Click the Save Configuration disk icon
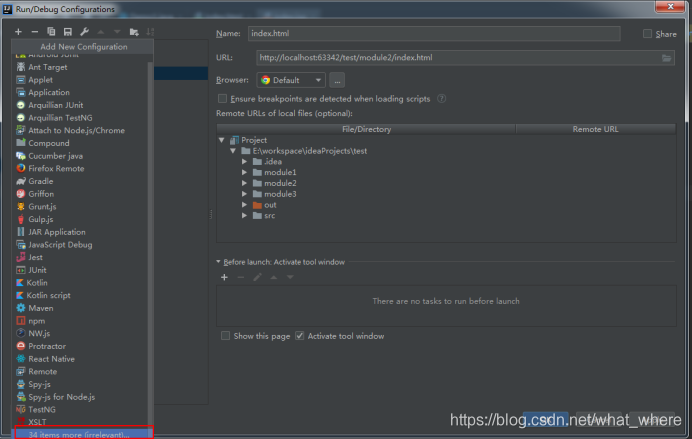Viewport: 692px width, 439px height. coord(68,32)
